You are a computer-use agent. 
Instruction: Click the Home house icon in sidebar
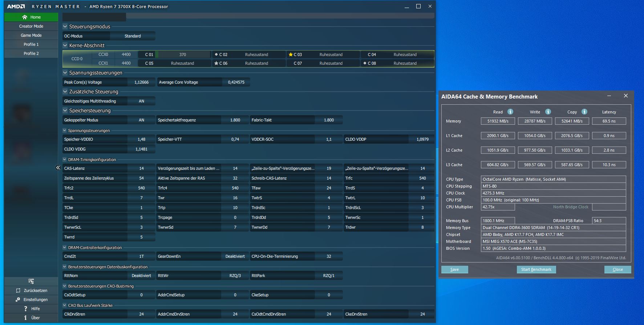[x=25, y=17]
